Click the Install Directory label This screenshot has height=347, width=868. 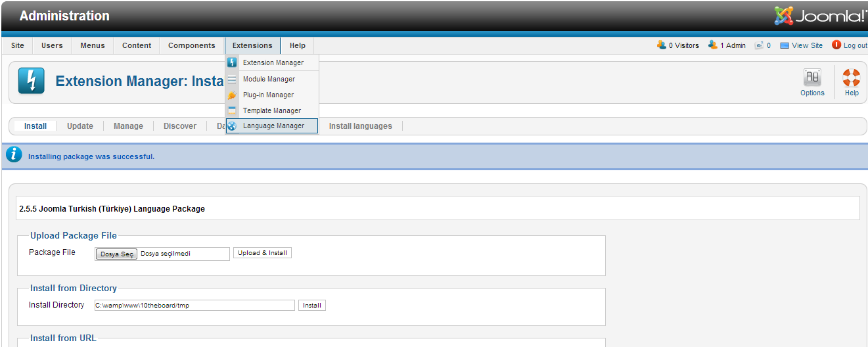[57, 305]
